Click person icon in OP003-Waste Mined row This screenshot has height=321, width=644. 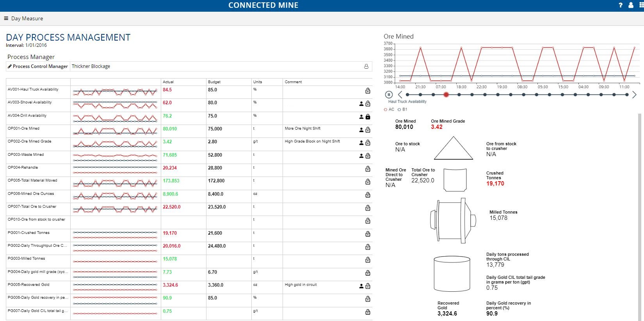[361, 156]
